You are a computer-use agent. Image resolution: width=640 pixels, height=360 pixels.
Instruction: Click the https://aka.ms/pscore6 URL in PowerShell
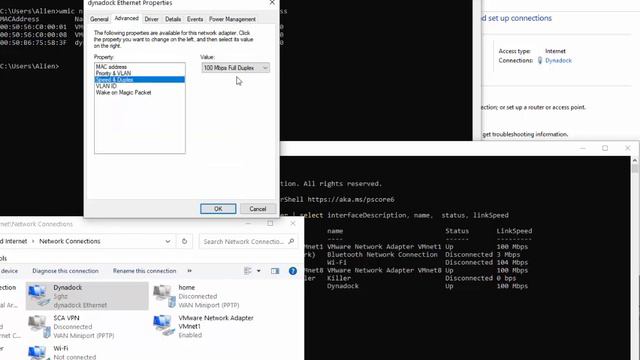coord(351,200)
